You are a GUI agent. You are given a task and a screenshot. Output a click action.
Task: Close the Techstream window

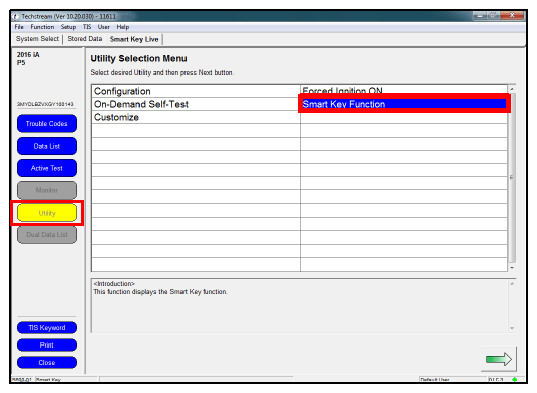512,15
